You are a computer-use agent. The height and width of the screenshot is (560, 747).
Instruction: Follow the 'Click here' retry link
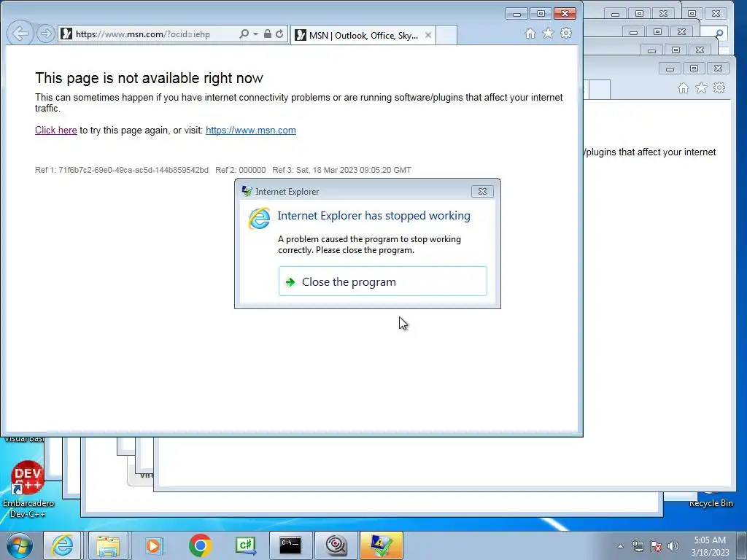(x=55, y=130)
